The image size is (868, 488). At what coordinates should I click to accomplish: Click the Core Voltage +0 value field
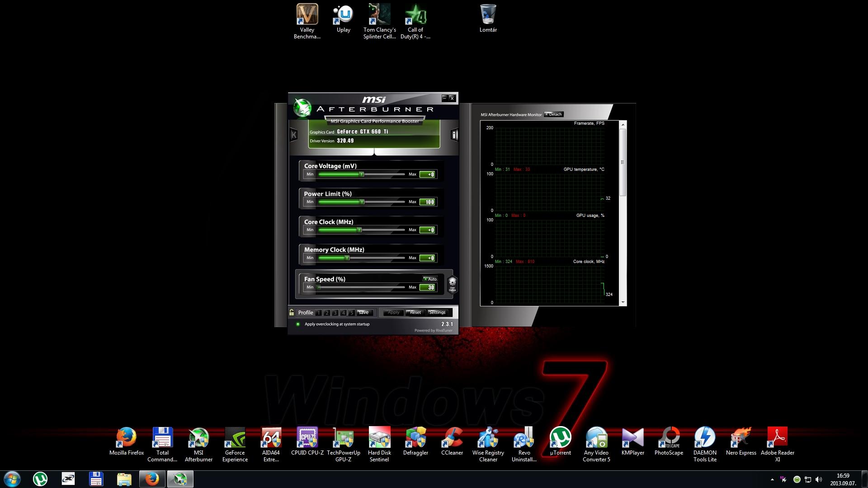(427, 174)
